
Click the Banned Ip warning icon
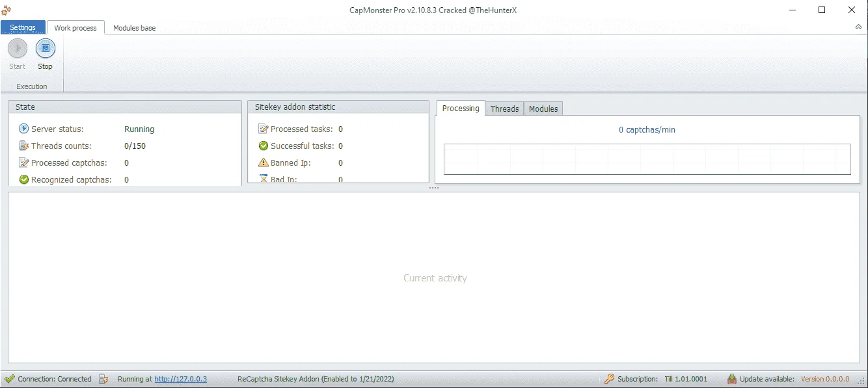(264, 162)
